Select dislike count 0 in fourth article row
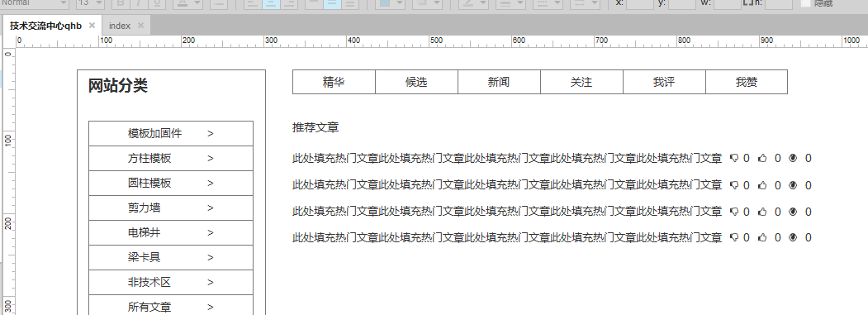This screenshot has height=315, width=868. (747, 237)
